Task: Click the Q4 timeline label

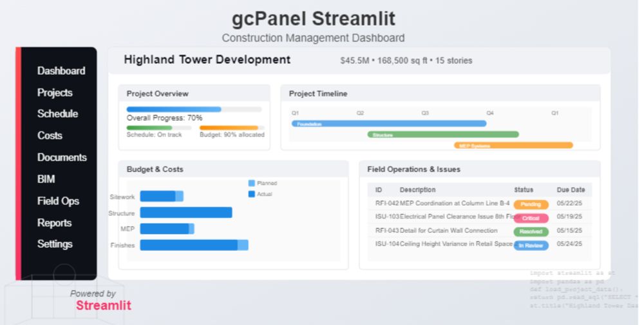Action: [x=490, y=113]
